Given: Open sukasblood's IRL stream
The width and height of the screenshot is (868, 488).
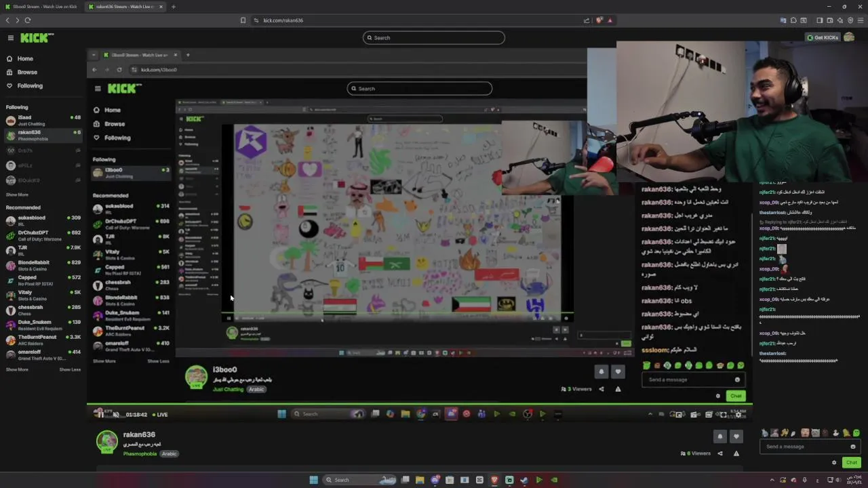Looking at the screenshot, I should pos(43,221).
